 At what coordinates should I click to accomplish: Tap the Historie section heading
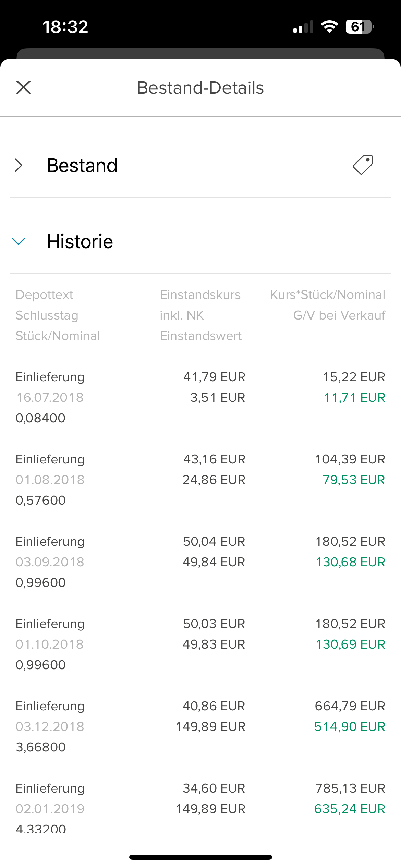80,241
